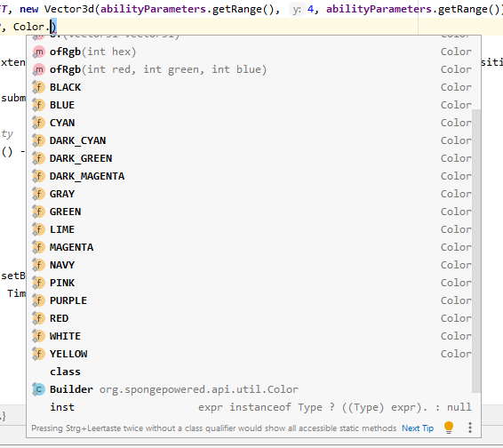Select PURPLE field

coord(251,300)
